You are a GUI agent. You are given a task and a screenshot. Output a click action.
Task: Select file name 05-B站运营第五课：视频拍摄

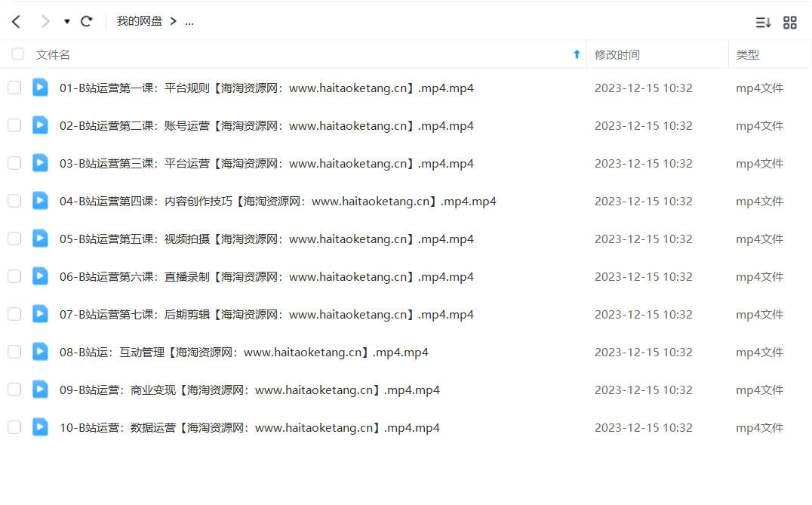point(266,239)
